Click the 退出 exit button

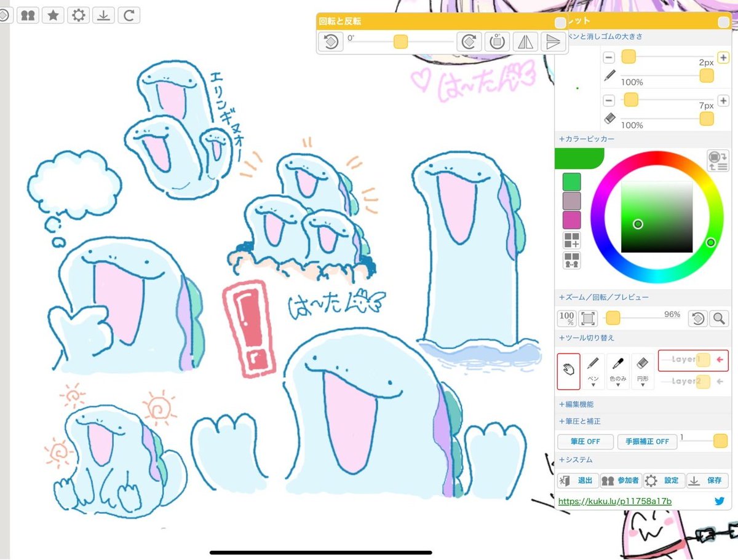point(578,481)
